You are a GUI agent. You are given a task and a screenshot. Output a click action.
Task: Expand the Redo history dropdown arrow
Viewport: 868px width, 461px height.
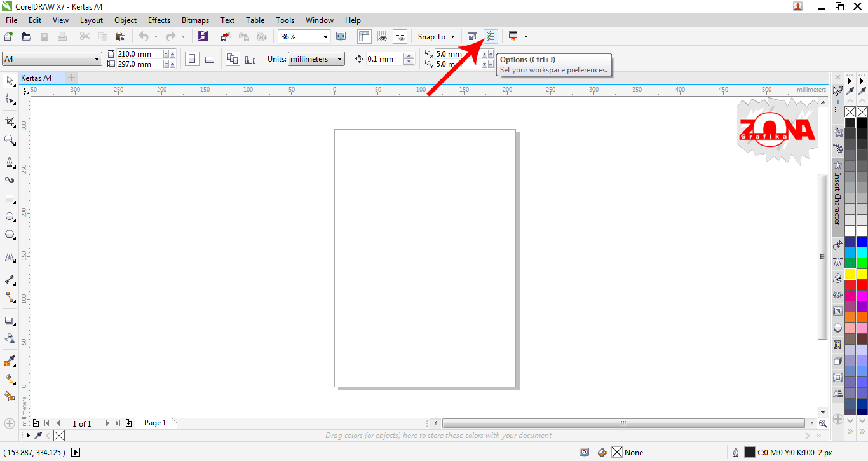tap(184, 37)
